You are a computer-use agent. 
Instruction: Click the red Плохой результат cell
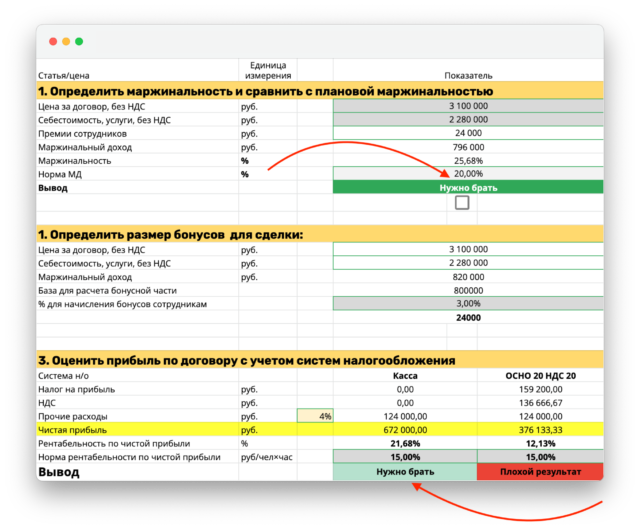540,471
